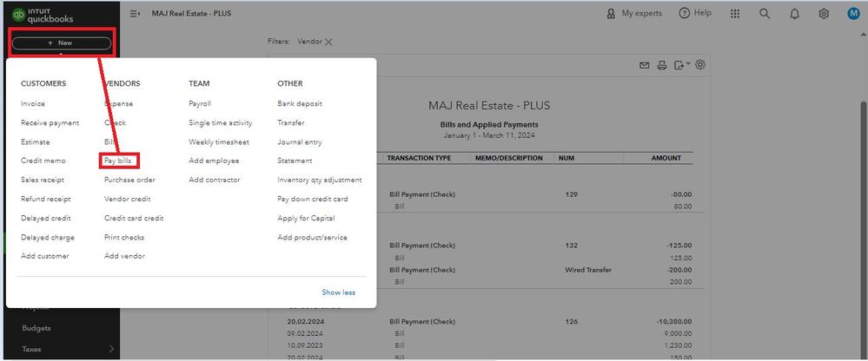Select Add vendor
868x361 pixels.
coord(124,256)
